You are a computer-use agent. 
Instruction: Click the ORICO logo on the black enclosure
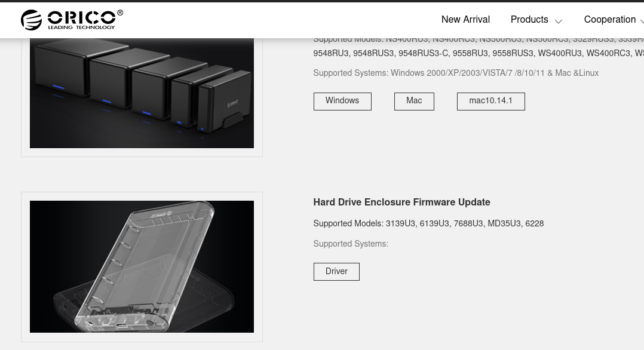pyautogui.click(x=232, y=103)
